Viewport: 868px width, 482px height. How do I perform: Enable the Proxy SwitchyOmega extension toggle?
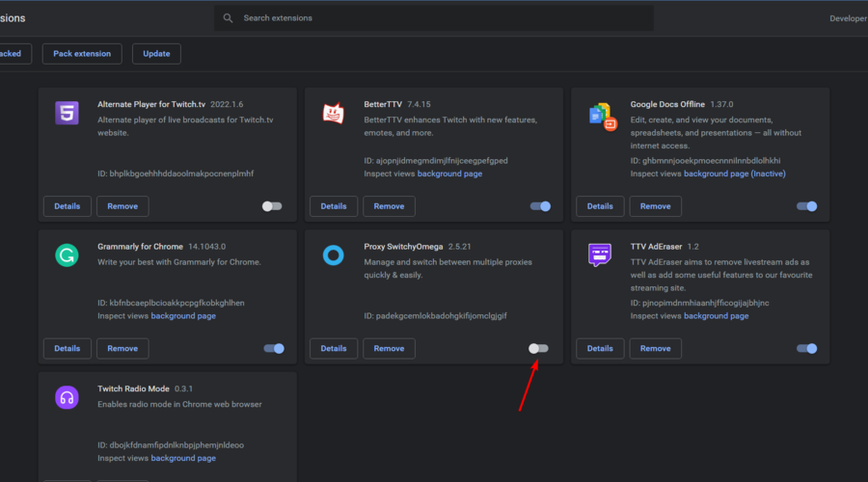[x=539, y=348]
